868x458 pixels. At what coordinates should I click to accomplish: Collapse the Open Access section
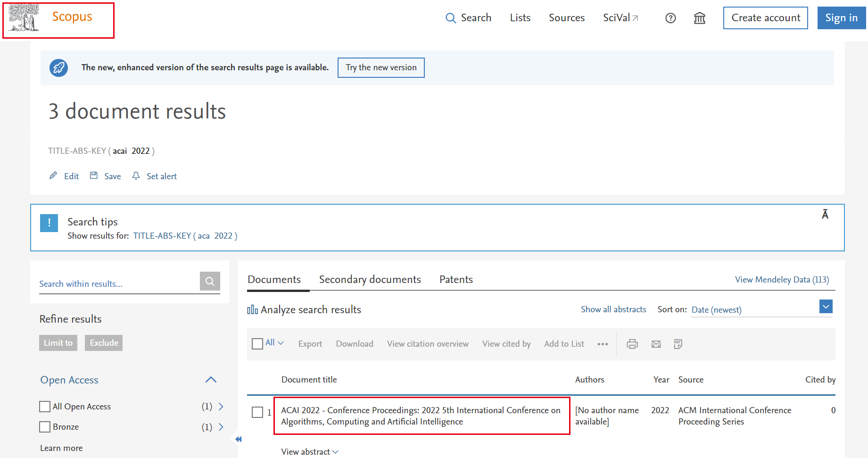211,380
